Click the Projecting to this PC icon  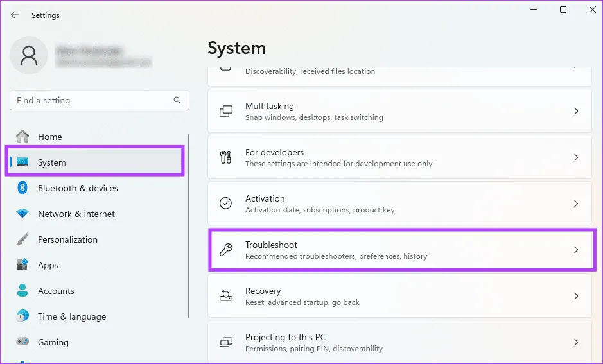click(x=226, y=342)
